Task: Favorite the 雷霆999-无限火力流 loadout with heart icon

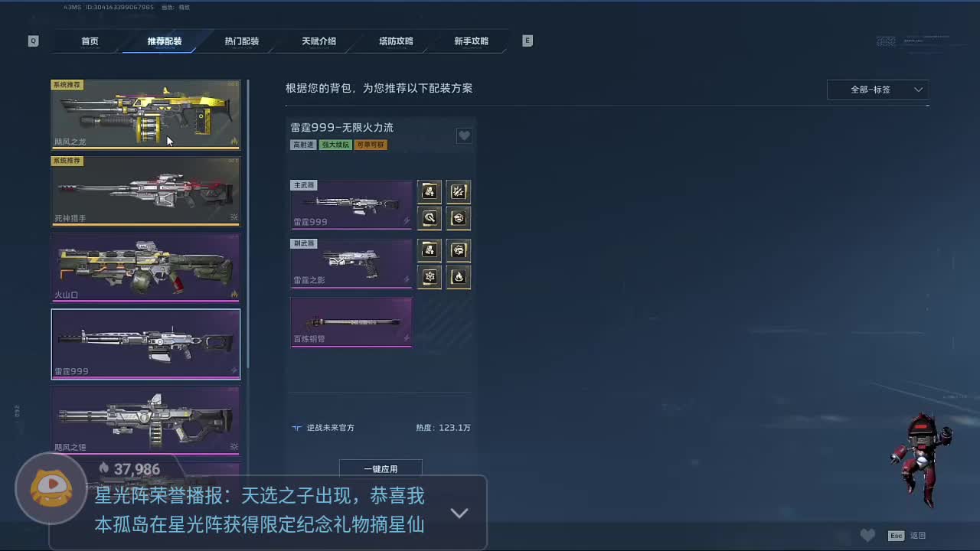Action: (464, 136)
